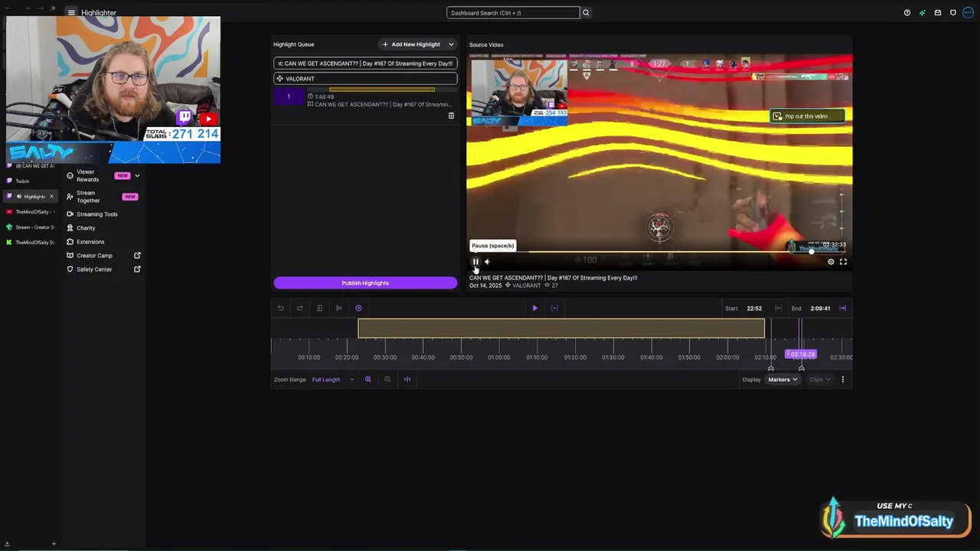Screen dimensions: 980x551
Task: Pause the source video
Action: coord(475,262)
